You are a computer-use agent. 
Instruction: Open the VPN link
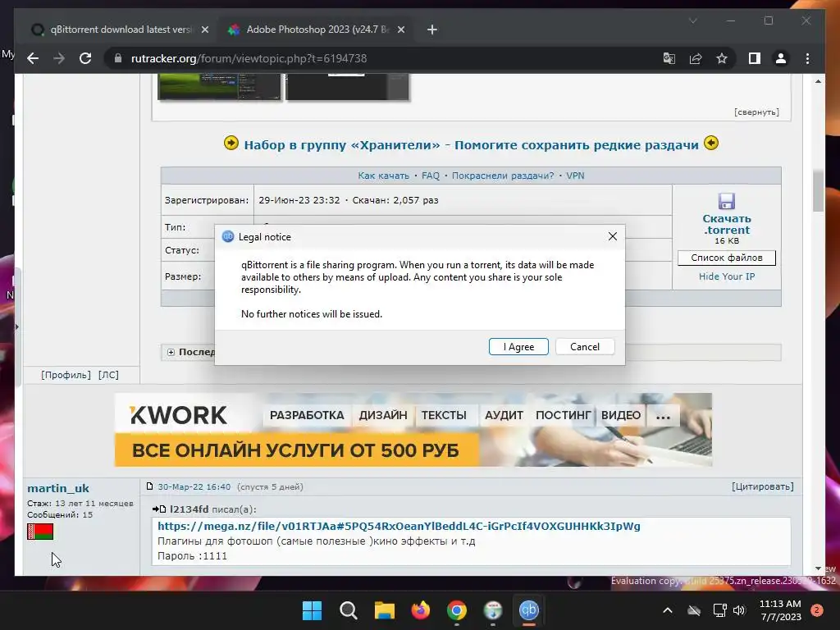point(575,176)
